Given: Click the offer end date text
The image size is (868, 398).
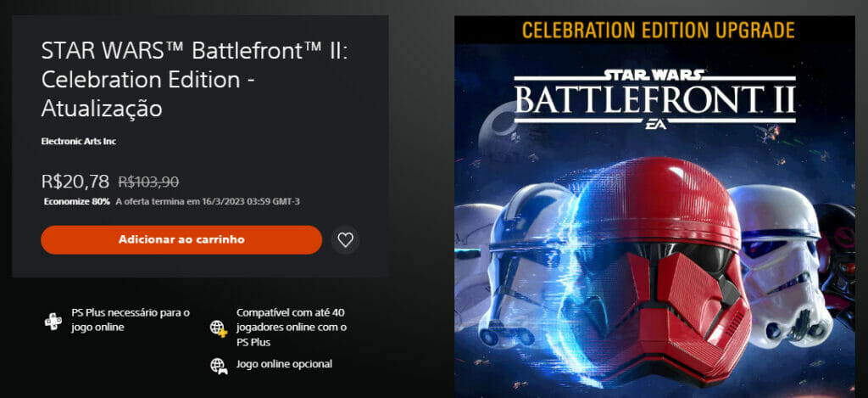Looking at the screenshot, I should tap(208, 201).
